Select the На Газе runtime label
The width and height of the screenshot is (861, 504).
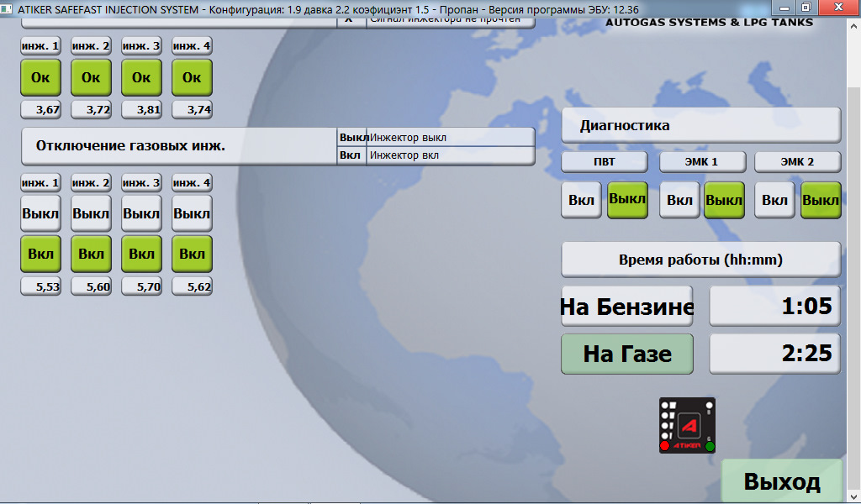(626, 353)
